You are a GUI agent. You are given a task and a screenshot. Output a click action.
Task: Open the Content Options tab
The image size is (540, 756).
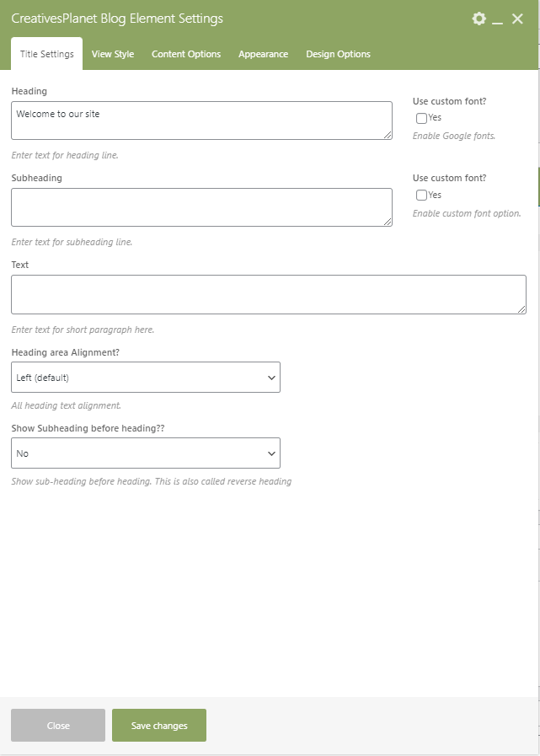[186, 54]
